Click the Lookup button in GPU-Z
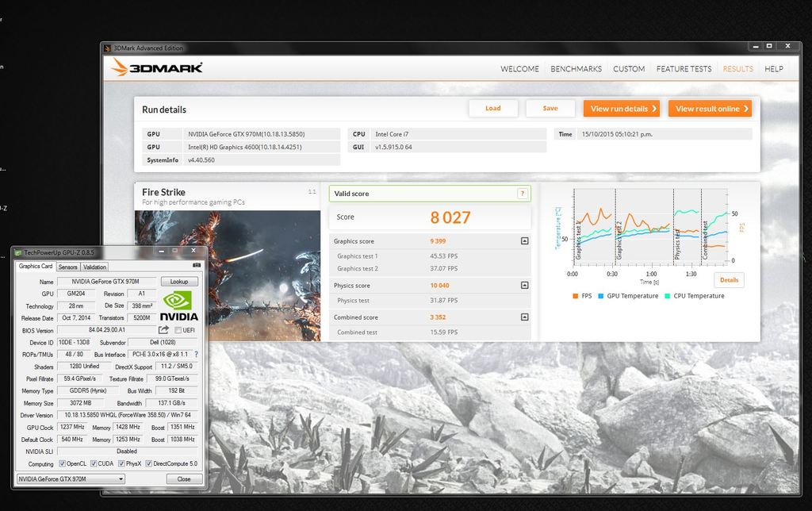Screen dimensions: 812x511 point(179,282)
